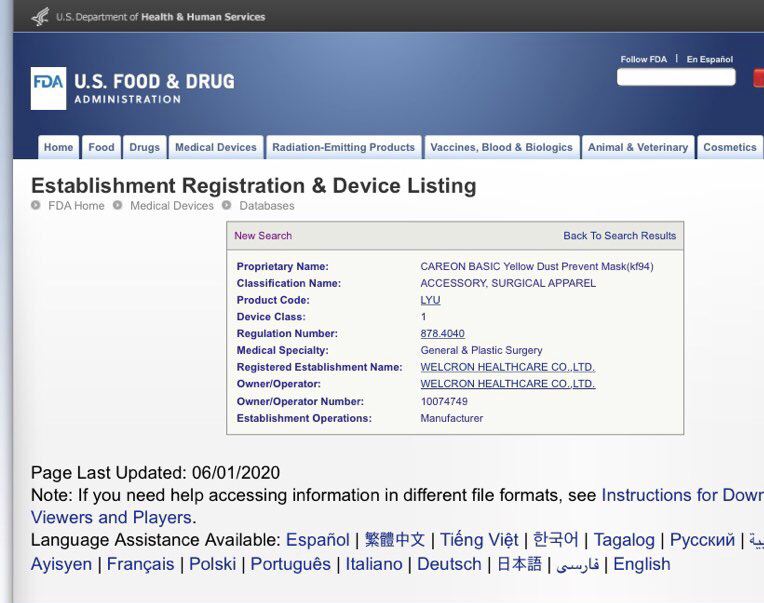Select Tiếng Việt language assistance

click(479, 540)
